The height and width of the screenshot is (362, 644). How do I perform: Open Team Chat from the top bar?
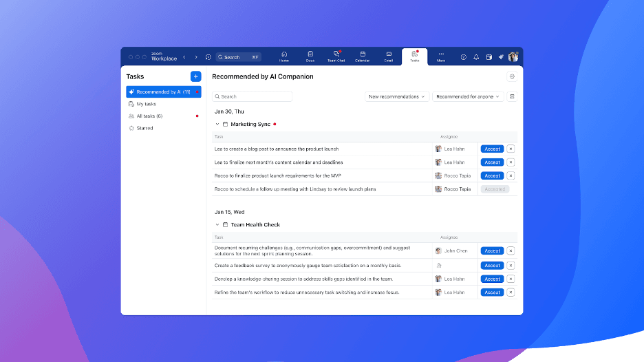[x=336, y=56]
